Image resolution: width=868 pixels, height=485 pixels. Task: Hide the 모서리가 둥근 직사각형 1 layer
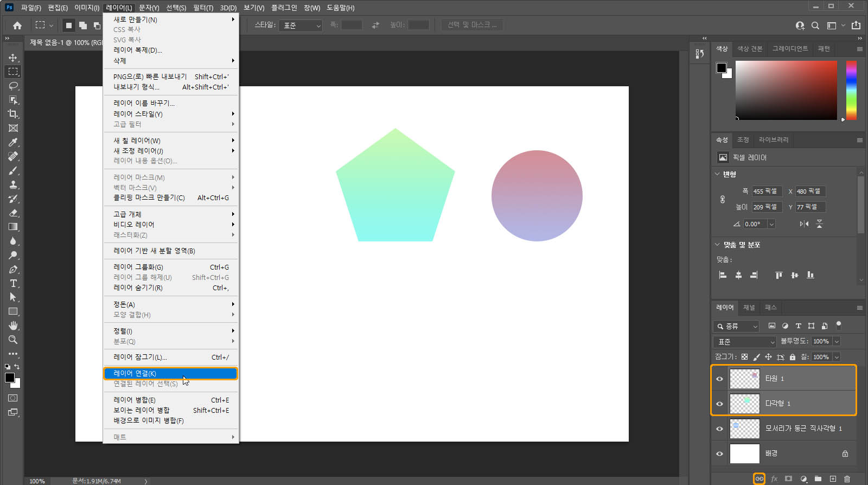pos(720,429)
